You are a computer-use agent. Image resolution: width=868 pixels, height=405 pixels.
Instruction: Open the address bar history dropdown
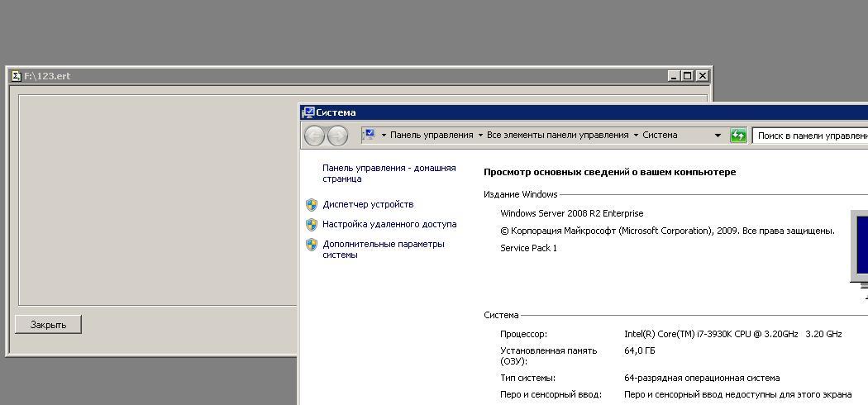(718, 136)
